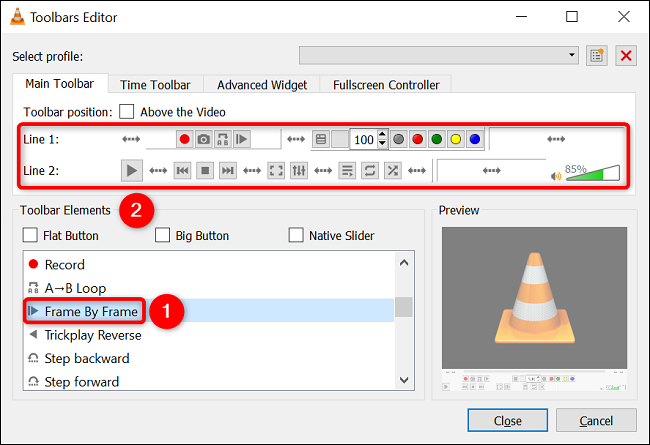This screenshot has height=445, width=650.
Task: Click the loop/repeat icon in Line 2
Action: coord(370,170)
